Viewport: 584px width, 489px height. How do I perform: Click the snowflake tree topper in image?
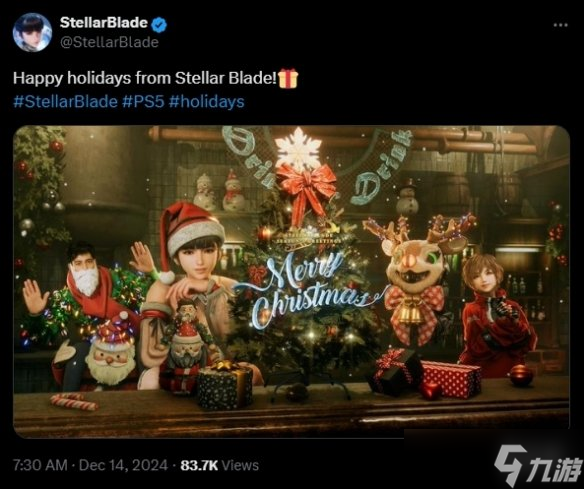[298, 148]
